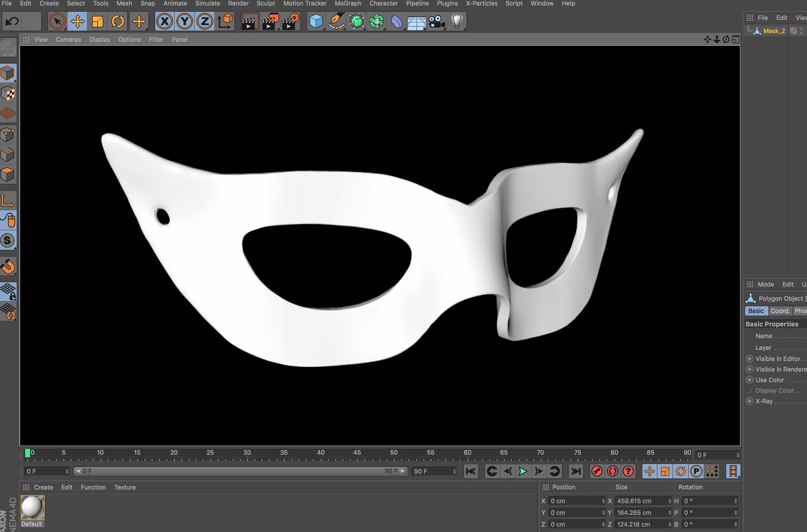Select Mask_2 object in Object Manager
807x532 pixels.
point(774,31)
